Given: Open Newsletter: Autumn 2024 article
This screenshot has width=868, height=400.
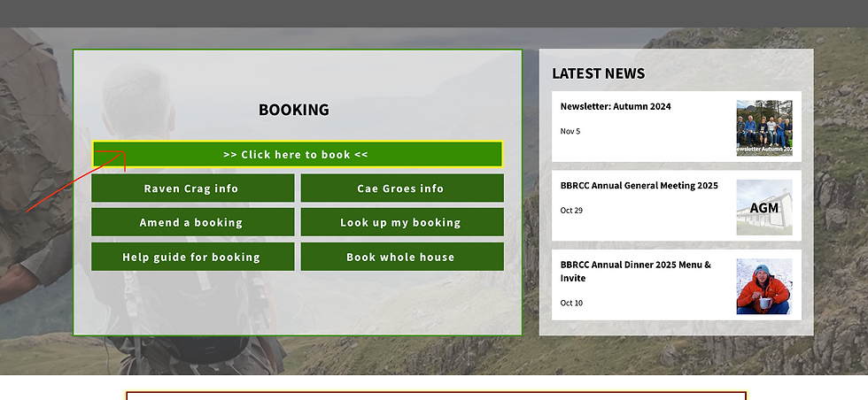Looking at the screenshot, I should click(616, 107).
